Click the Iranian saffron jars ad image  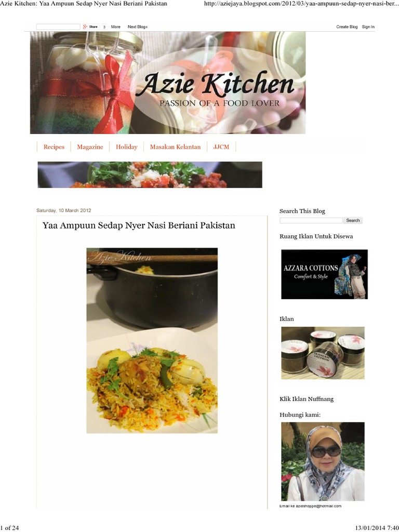pyautogui.click(x=323, y=353)
